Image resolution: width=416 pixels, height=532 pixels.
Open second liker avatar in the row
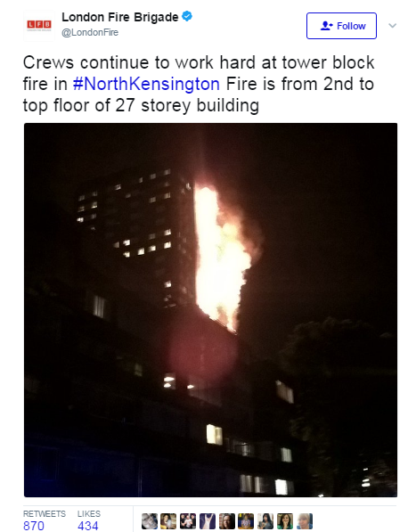(x=168, y=521)
